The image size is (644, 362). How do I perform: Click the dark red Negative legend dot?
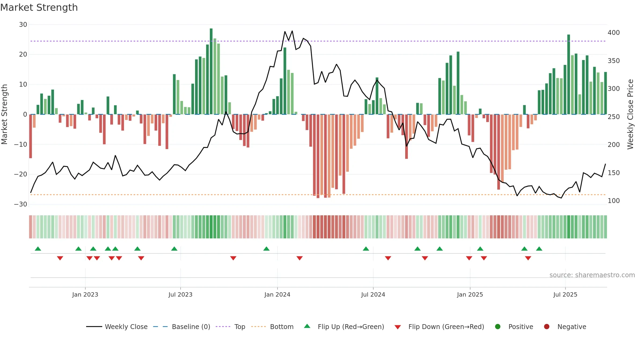click(x=547, y=327)
